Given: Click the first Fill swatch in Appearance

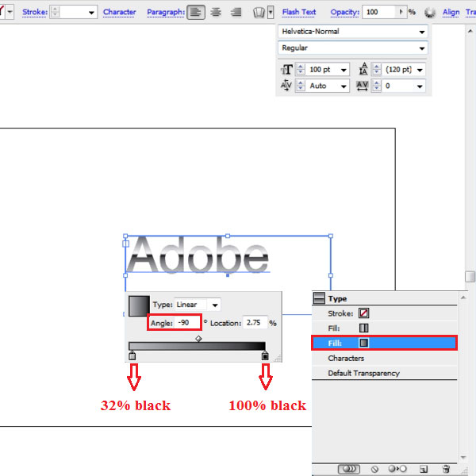Looking at the screenshot, I should coord(363,328).
